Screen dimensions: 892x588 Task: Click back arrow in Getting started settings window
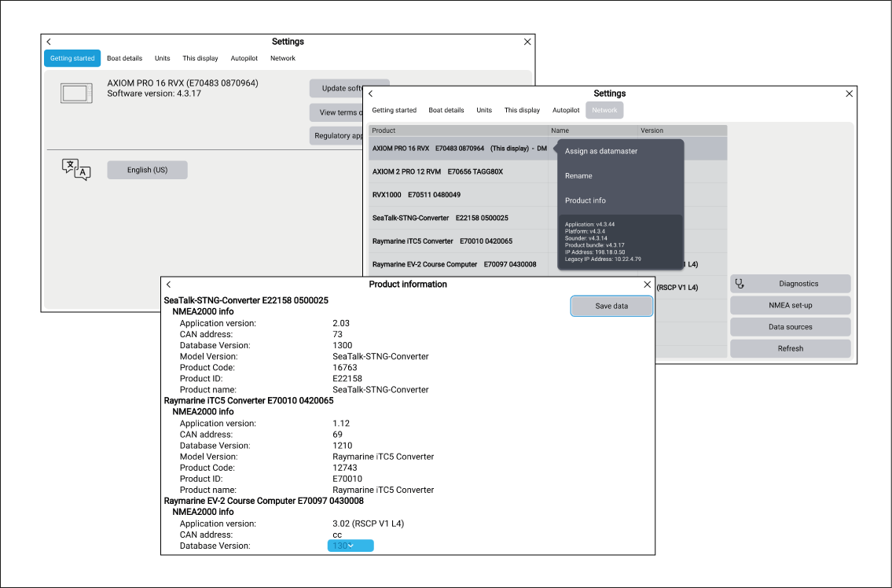49,42
